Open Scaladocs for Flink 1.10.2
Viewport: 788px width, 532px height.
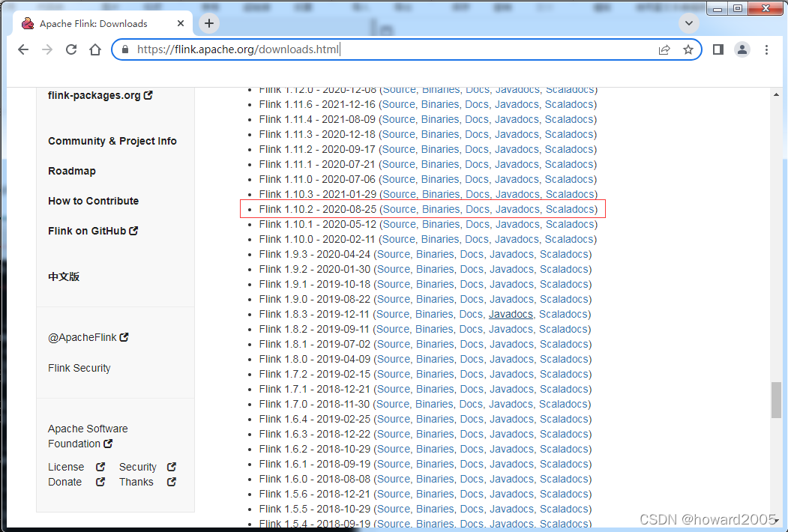coord(570,209)
